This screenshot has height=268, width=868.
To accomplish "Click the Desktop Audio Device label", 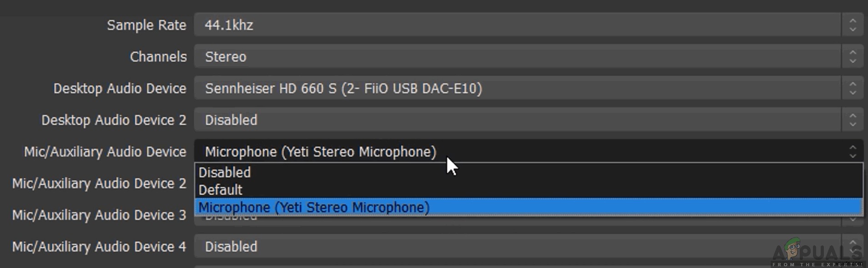I will (x=120, y=88).
